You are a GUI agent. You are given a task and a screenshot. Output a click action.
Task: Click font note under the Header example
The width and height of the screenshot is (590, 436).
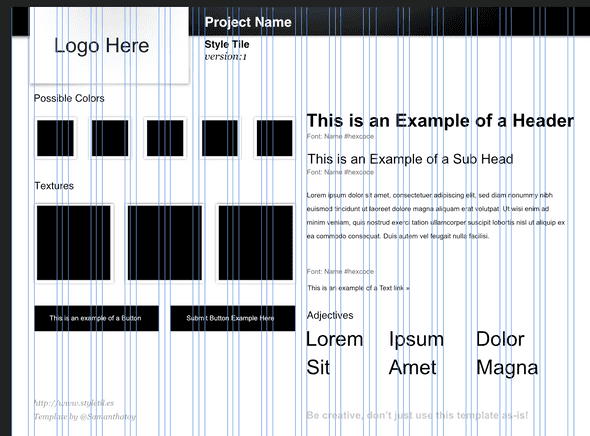click(340, 136)
